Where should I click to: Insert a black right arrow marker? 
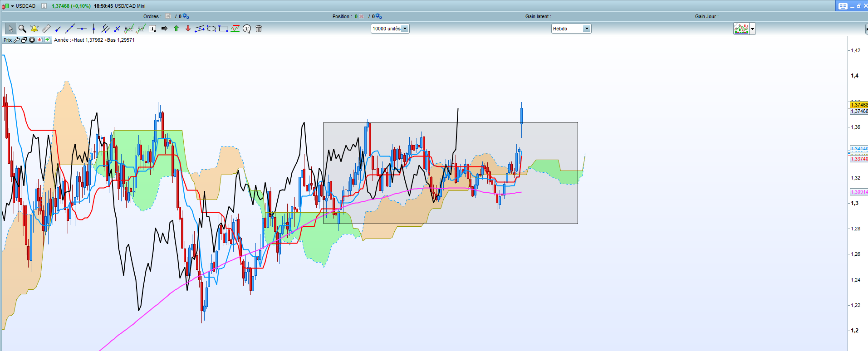pos(164,29)
